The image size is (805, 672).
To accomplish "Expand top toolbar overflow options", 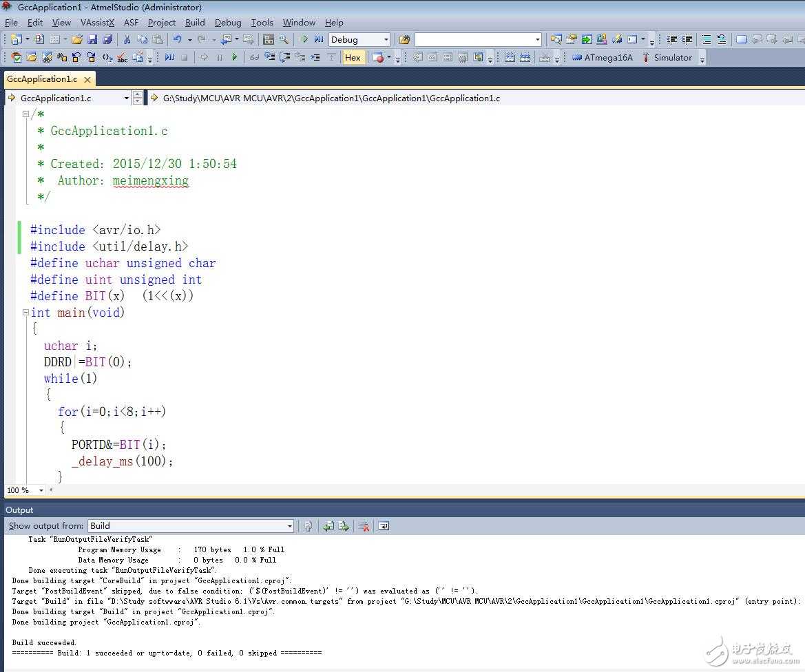I will (652, 41).
